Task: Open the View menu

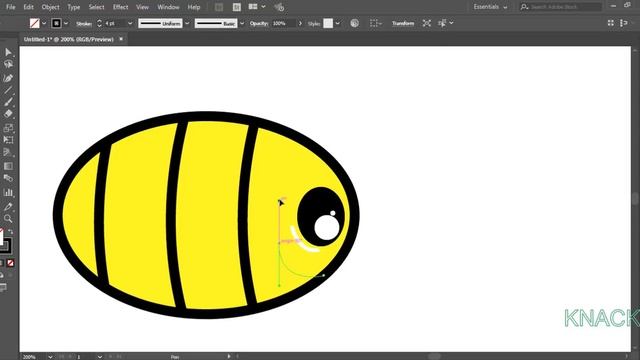Action: (142, 7)
